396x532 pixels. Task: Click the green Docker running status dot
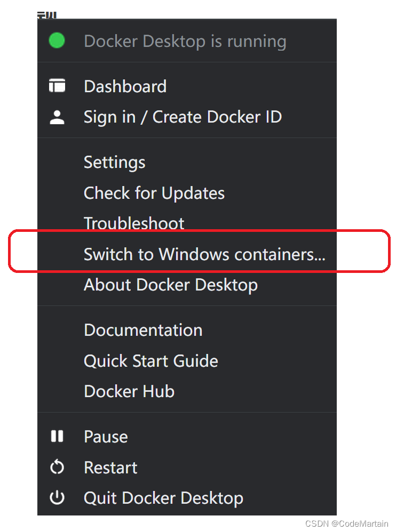pyautogui.click(x=57, y=41)
